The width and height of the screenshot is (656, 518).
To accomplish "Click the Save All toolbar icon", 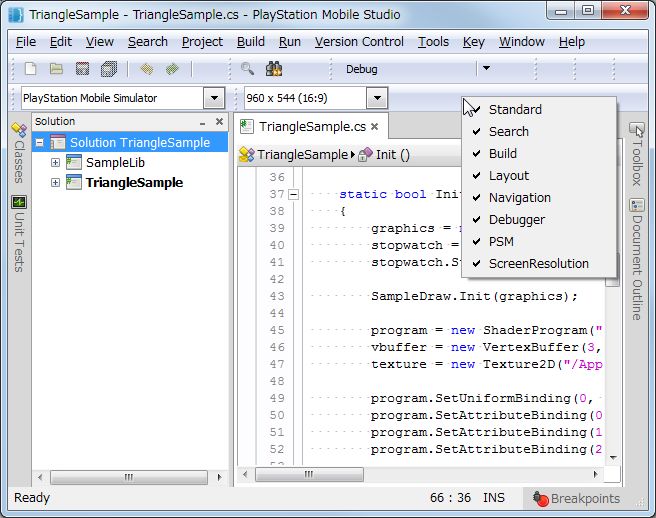I will (109, 69).
